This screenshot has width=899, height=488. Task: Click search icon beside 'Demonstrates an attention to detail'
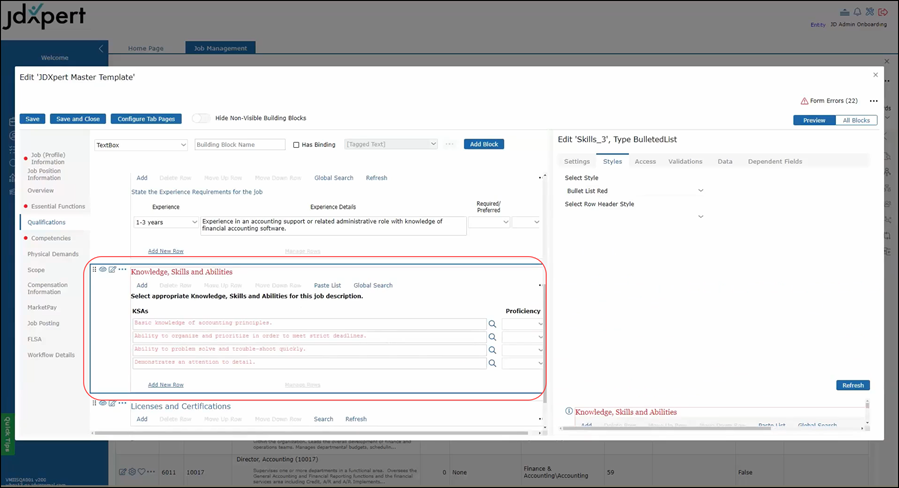click(x=492, y=363)
